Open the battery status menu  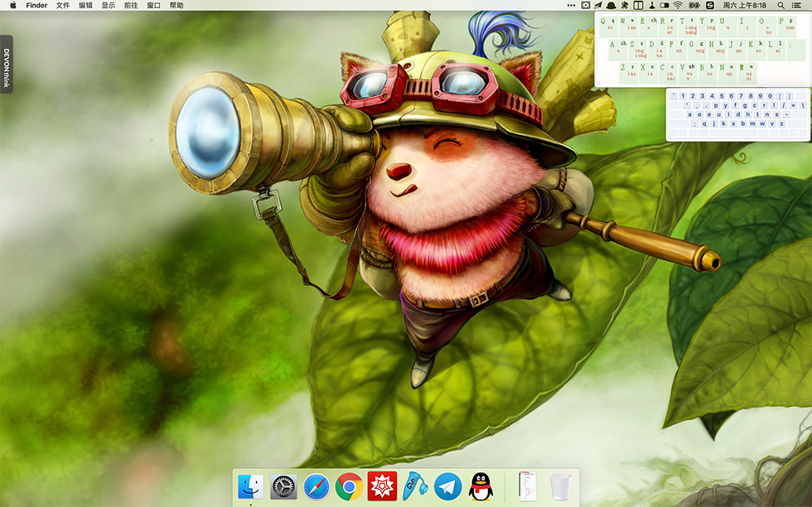pos(694,5)
